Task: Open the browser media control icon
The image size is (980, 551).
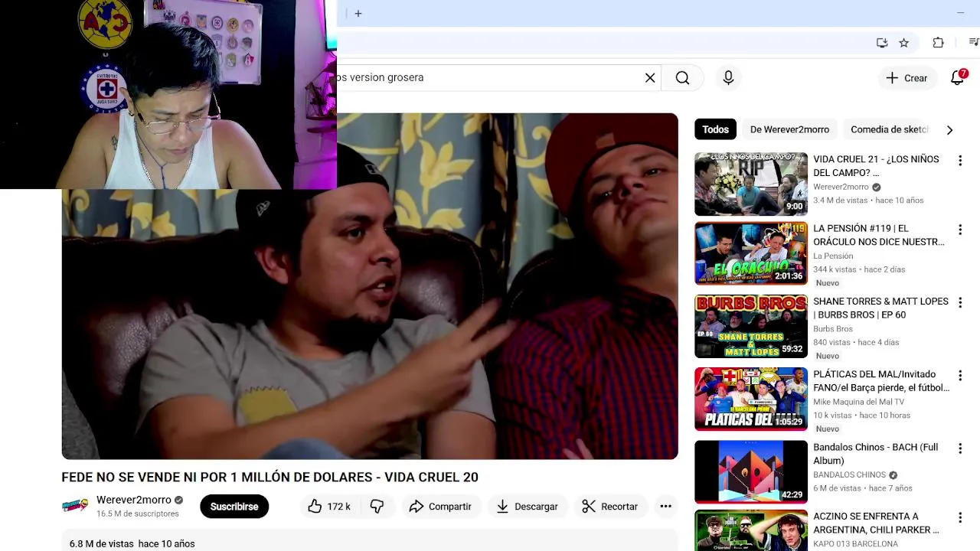Action: click(974, 43)
